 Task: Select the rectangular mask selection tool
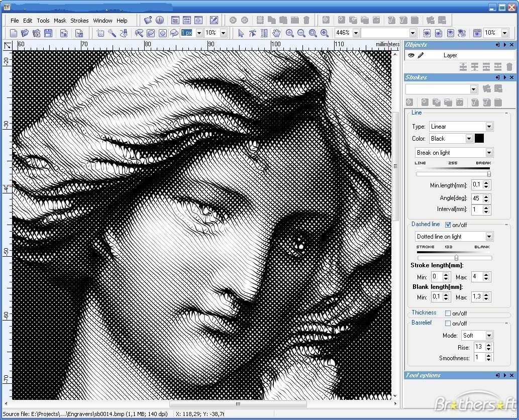click(100, 33)
